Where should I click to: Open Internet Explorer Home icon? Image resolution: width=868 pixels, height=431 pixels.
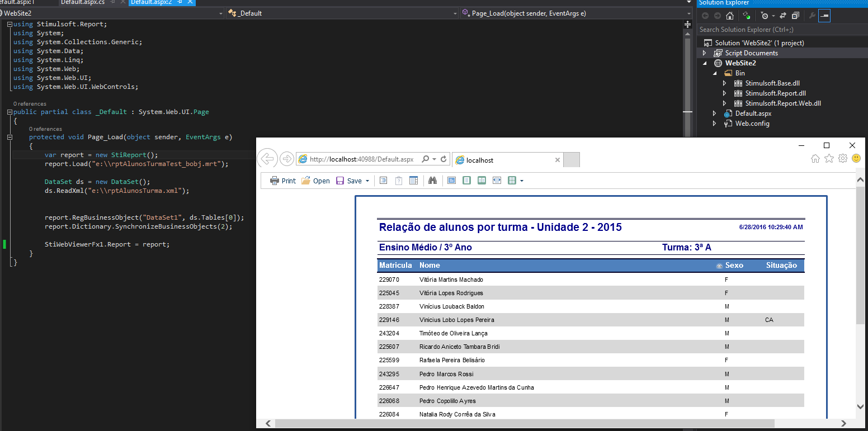point(815,159)
